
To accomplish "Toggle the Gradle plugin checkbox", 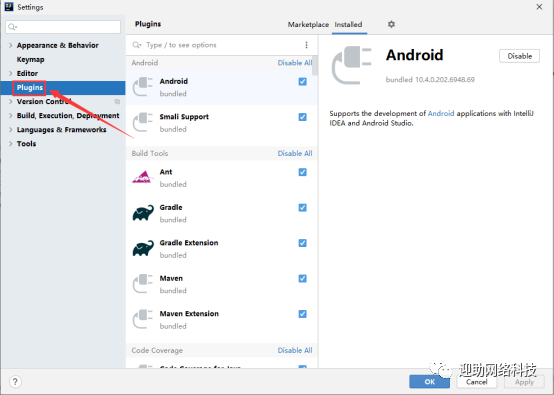I will click(302, 207).
